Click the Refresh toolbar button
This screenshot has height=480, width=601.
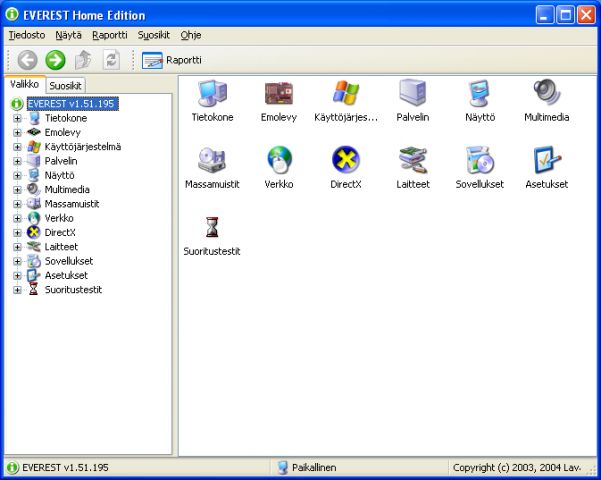pyautogui.click(x=111, y=60)
